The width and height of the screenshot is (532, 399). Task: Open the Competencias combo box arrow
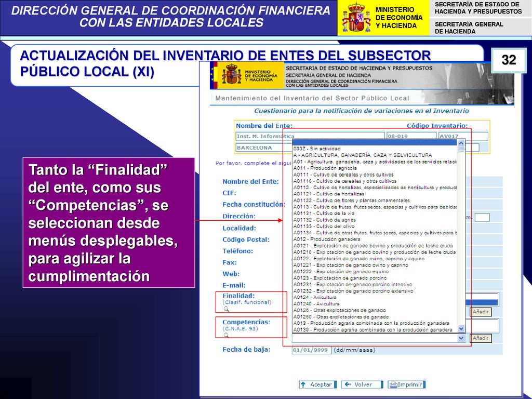[461, 338]
